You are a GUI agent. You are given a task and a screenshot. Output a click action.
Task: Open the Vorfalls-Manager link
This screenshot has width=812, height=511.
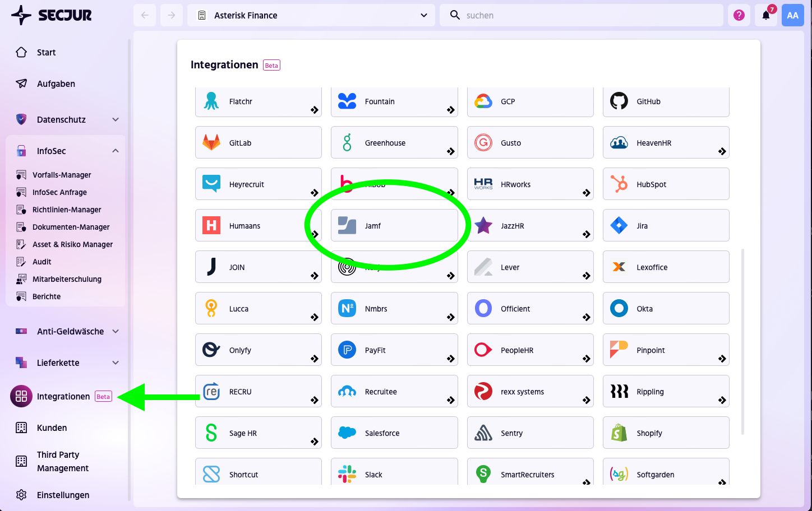click(x=62, y=175)
